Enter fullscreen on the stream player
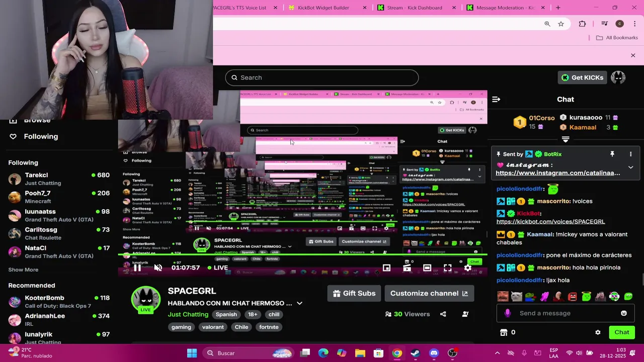644x362 pixels. [x=447, y=268]
